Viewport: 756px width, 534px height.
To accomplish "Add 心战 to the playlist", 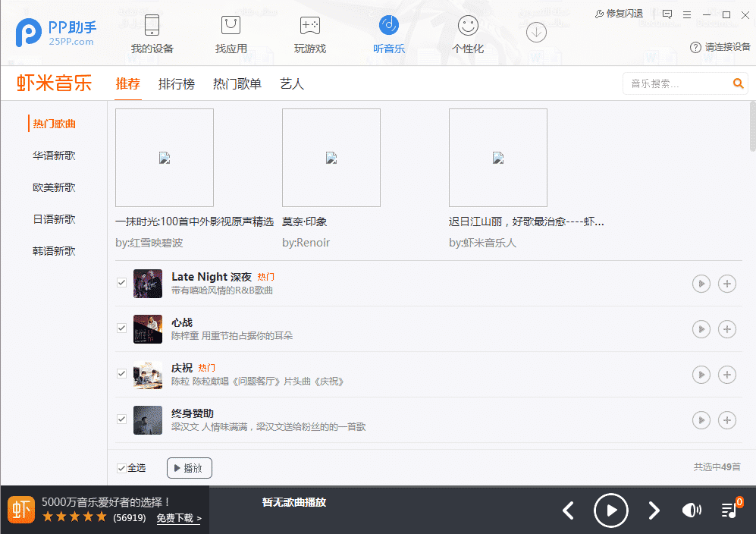I will click(727, 329).
